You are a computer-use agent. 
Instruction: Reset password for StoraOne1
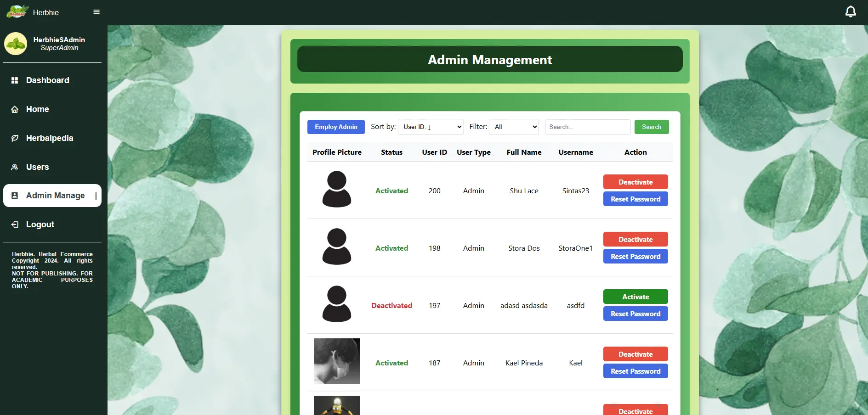point(635,256)
